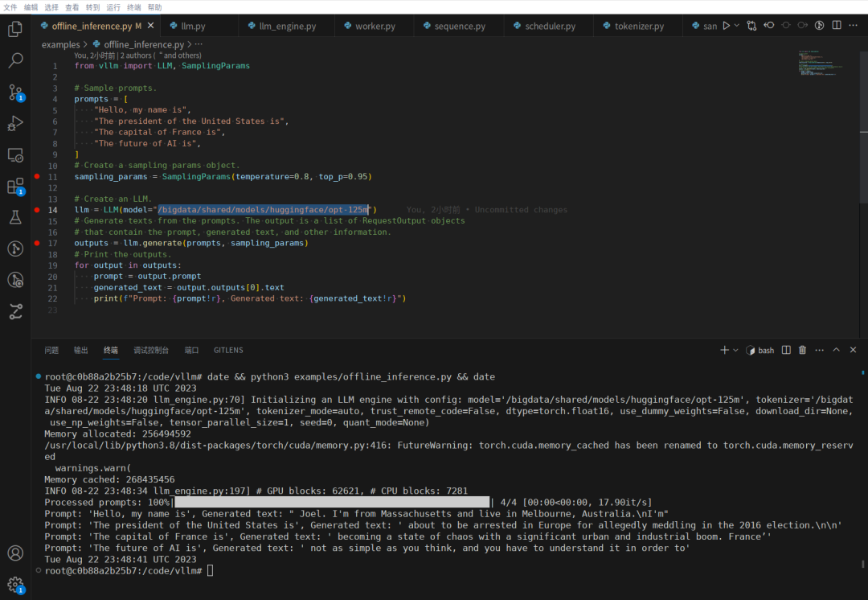Open the Remote Explorer view
Screen dimensions: 868x600
coord(15,155)
